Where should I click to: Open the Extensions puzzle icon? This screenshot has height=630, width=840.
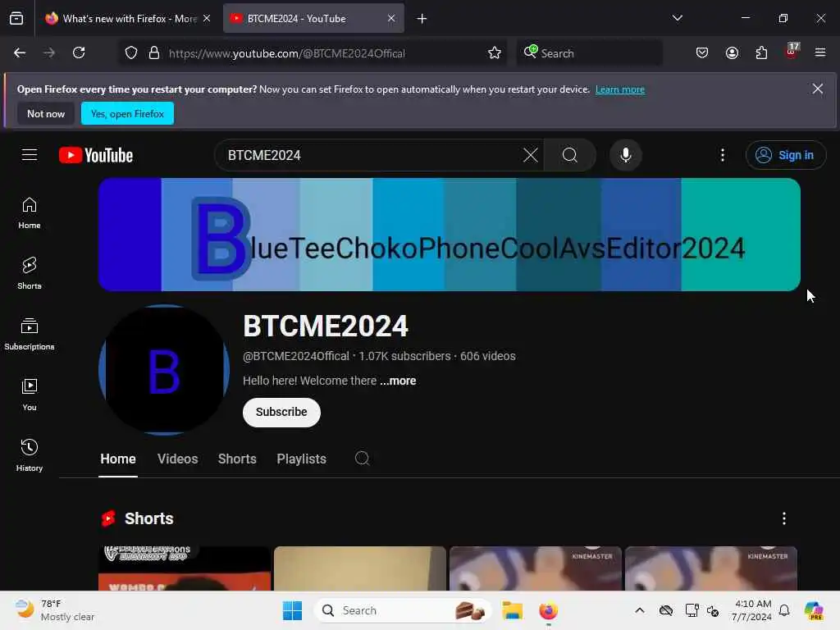(761, 52)
